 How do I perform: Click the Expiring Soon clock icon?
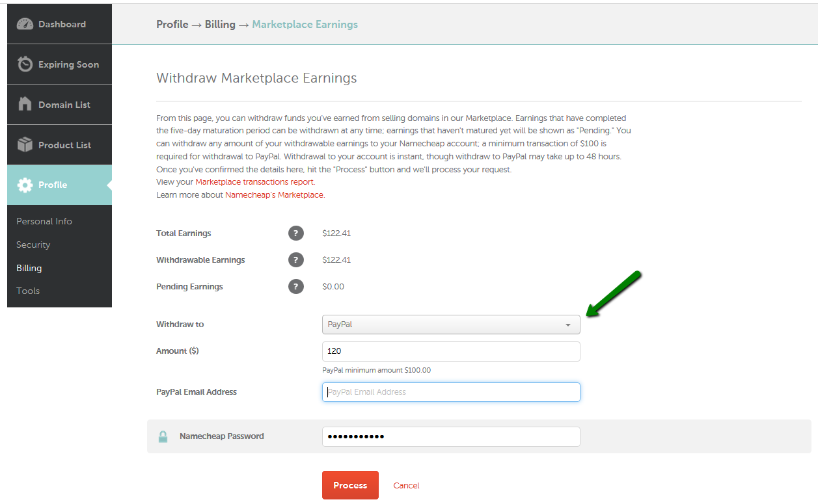[x=25, y=64]
